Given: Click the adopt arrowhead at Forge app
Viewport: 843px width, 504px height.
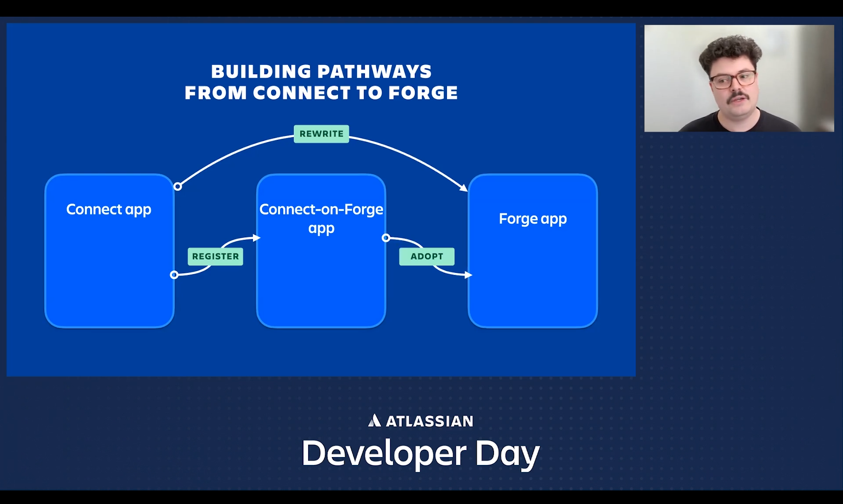Looking at the screenshot, I should [x=468, y=275].
